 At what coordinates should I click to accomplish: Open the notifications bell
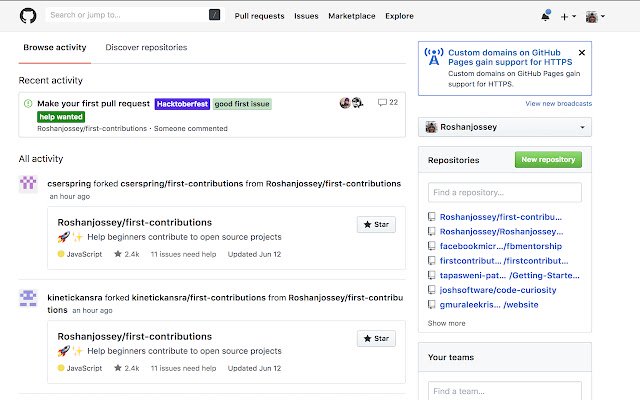tap(545, 16)
